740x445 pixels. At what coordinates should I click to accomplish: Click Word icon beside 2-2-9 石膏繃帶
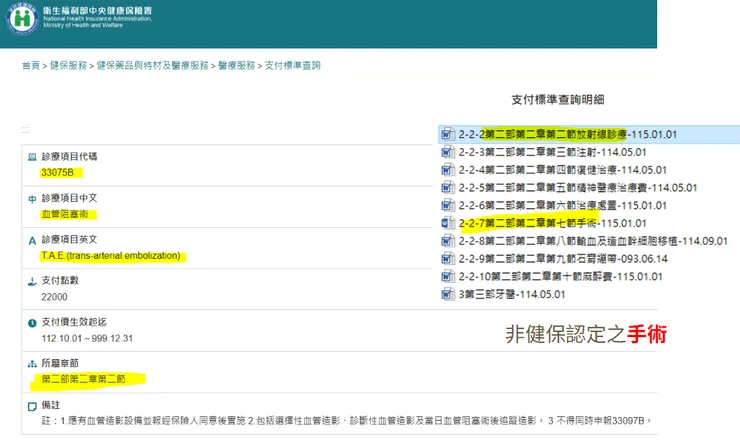pyautogui.click(x=447, y=259)
